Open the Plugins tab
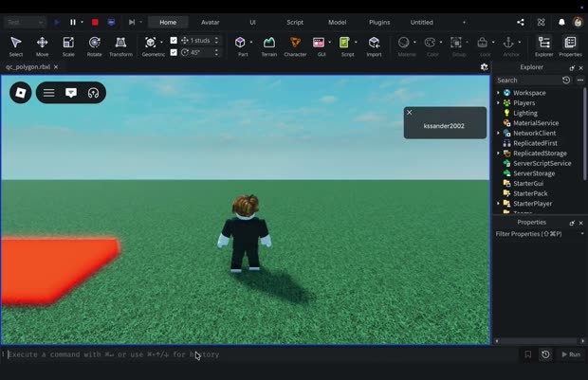This screenshot has height=380, width=588. pos(379,22)
